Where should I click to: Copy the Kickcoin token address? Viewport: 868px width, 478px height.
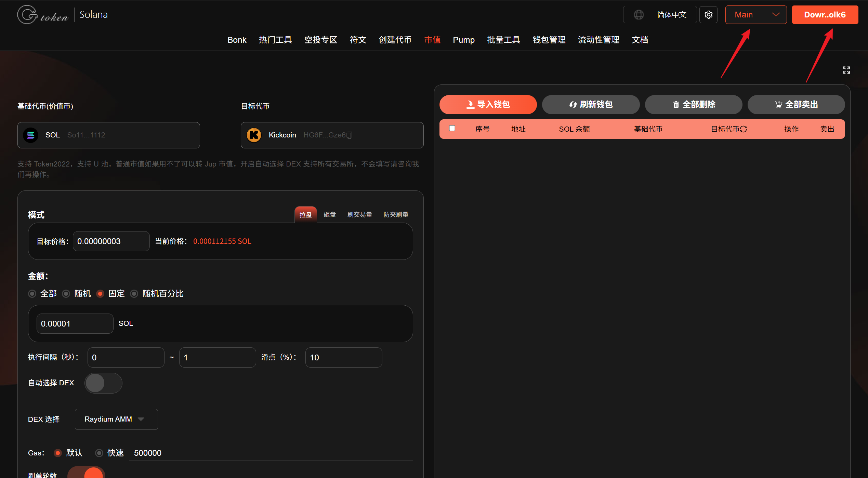349,135
